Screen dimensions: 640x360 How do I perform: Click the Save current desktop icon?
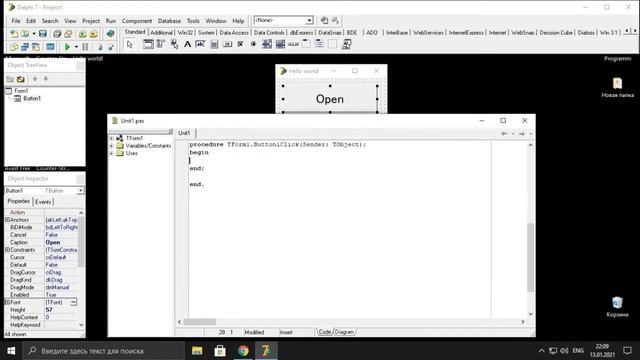[324, 20]
